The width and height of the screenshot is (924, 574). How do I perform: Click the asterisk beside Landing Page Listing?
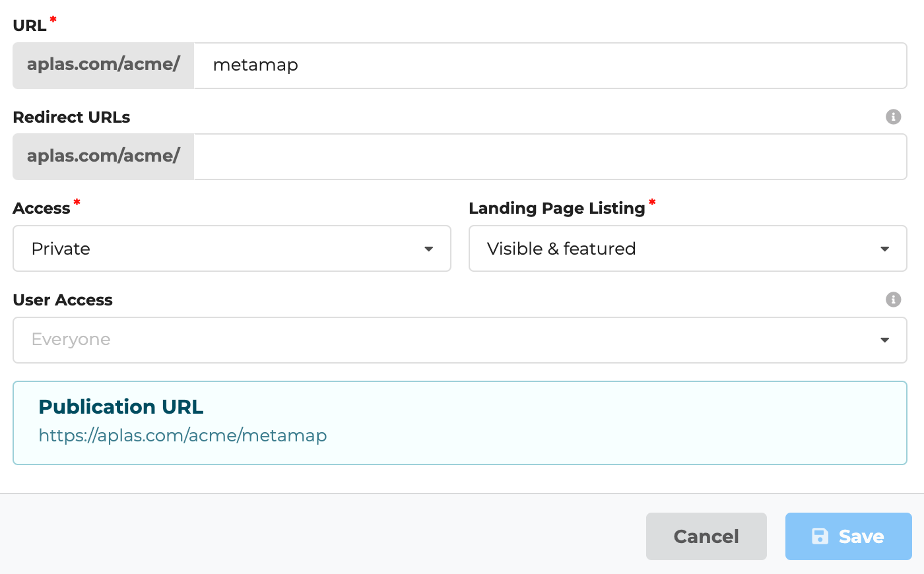pyautogui.click(x=653, y=203)
